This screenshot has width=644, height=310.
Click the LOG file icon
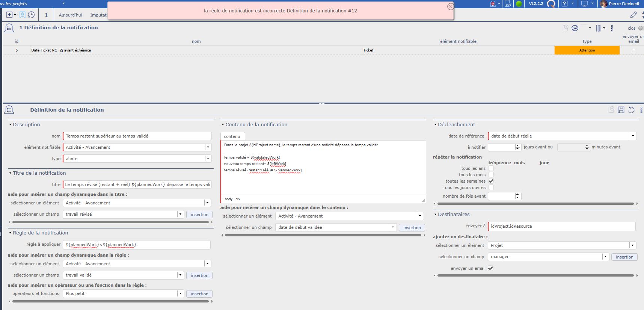pos(508,4)
